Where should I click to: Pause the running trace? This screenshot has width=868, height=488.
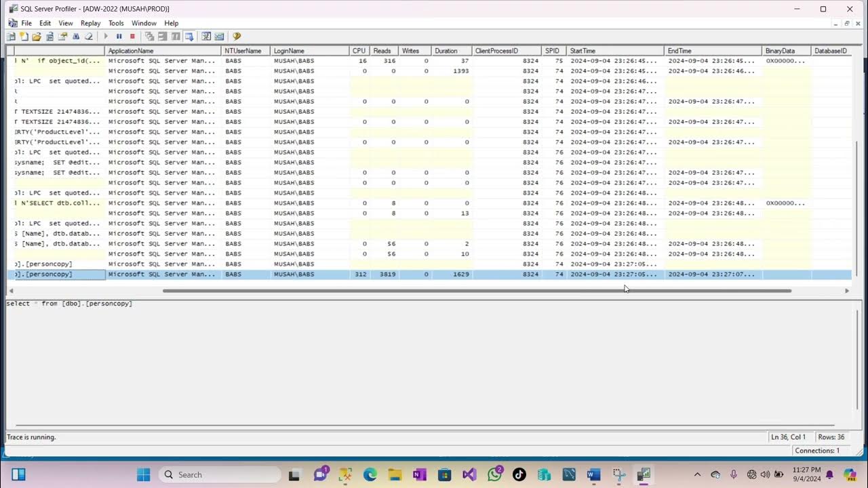coord(119,37)
